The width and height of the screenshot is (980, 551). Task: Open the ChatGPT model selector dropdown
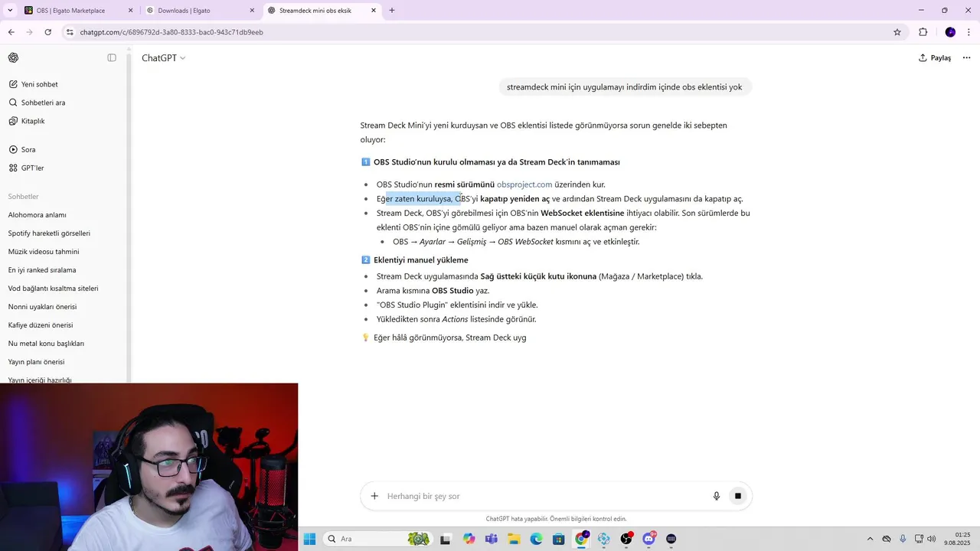pos(163,58)
